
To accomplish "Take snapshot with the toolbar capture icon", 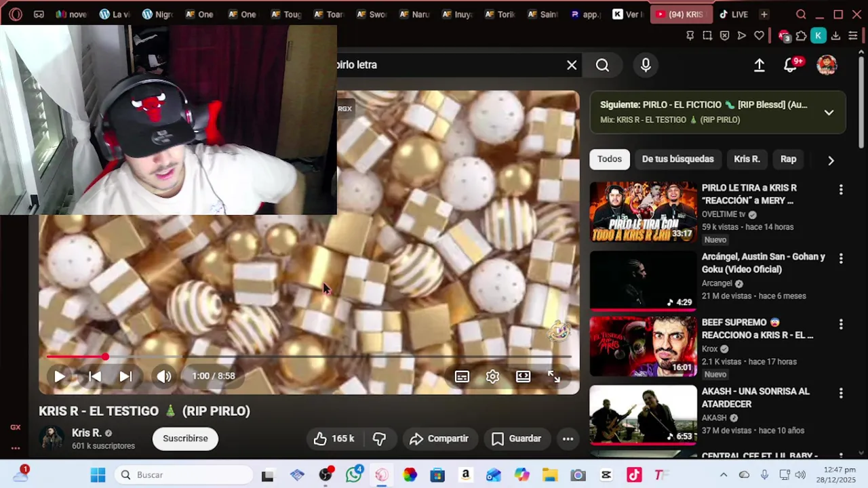I will point(707,36).
